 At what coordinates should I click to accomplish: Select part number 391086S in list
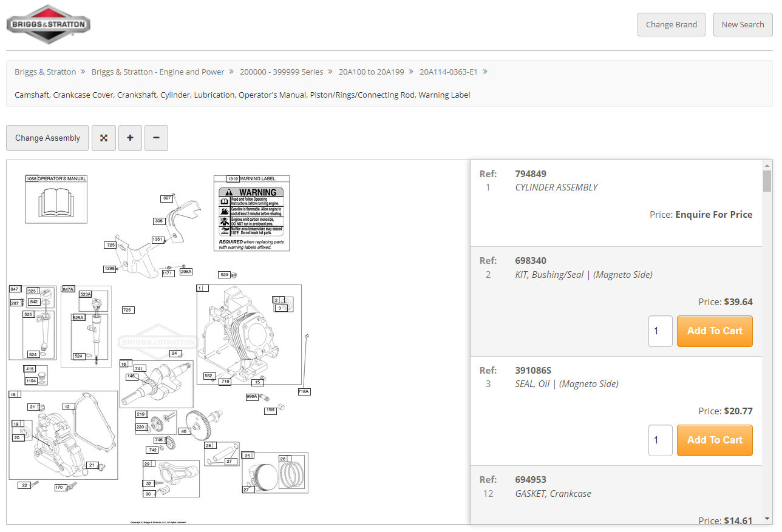[x=533, y=370]
